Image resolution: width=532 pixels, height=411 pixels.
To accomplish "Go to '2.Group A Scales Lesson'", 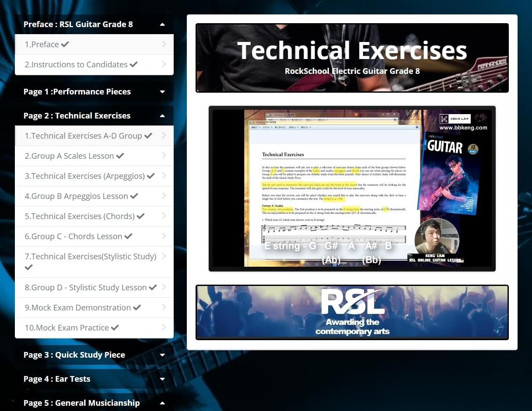I will click(94, 156).
